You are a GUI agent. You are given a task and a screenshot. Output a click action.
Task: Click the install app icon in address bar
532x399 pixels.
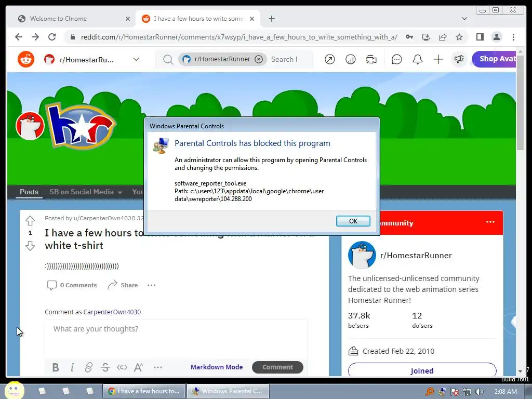click(426, 37)
